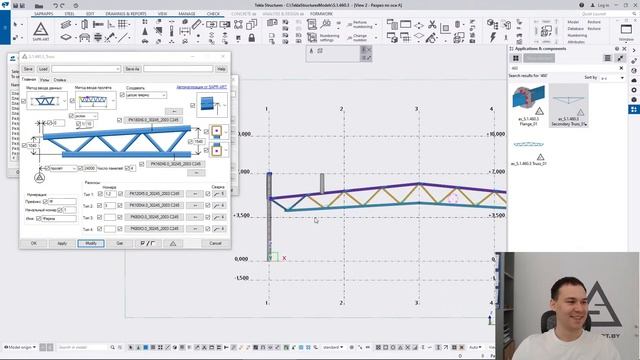Toggle the Начальный номер checkbox
Image resolution: width=640 pixels, height=360 pixels.
click(60, 210)
